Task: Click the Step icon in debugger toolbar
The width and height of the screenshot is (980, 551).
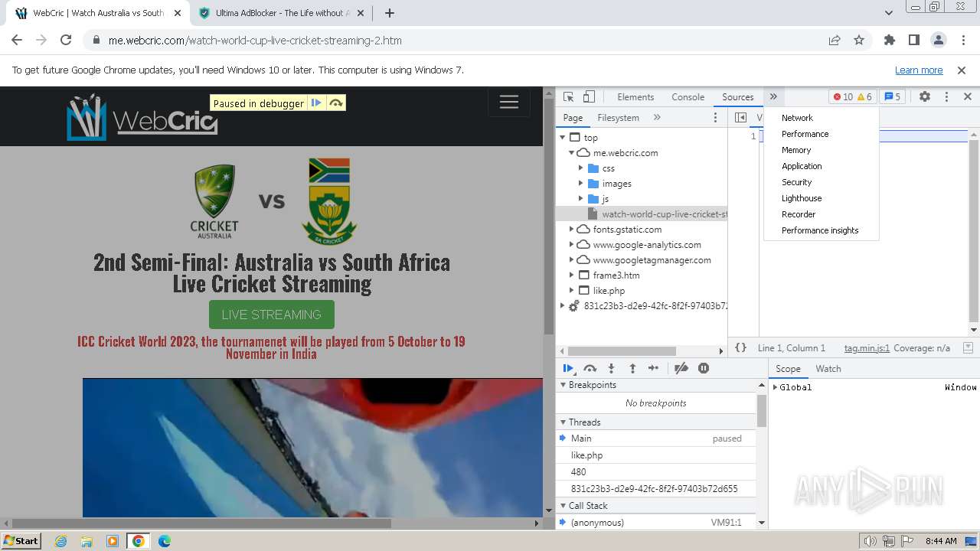Action: click(653, 368)
